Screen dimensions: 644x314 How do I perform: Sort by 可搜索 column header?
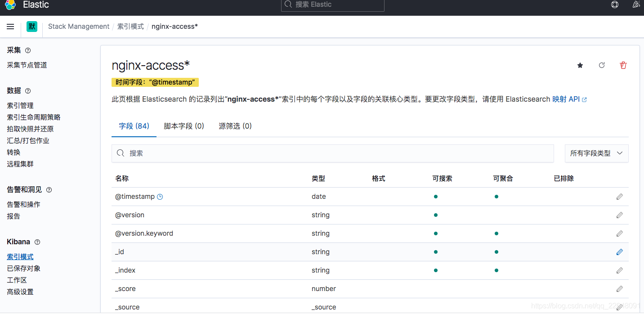coord(443,179)
